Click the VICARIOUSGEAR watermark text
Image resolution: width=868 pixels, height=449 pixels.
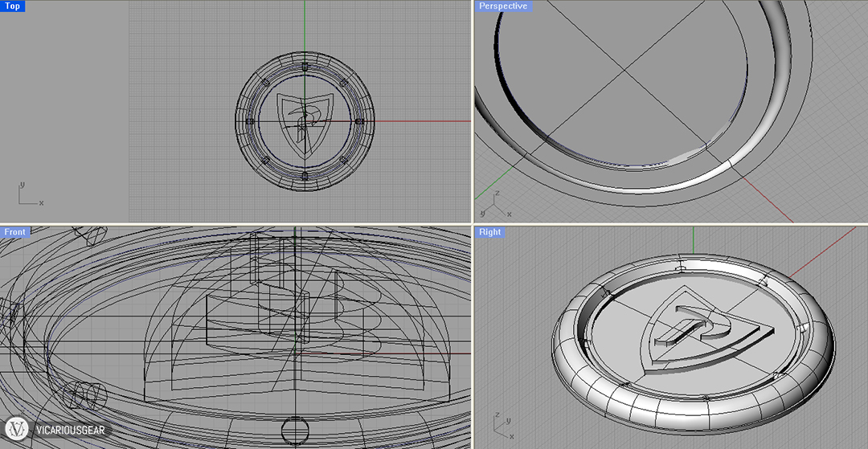[x=69, y=431]
